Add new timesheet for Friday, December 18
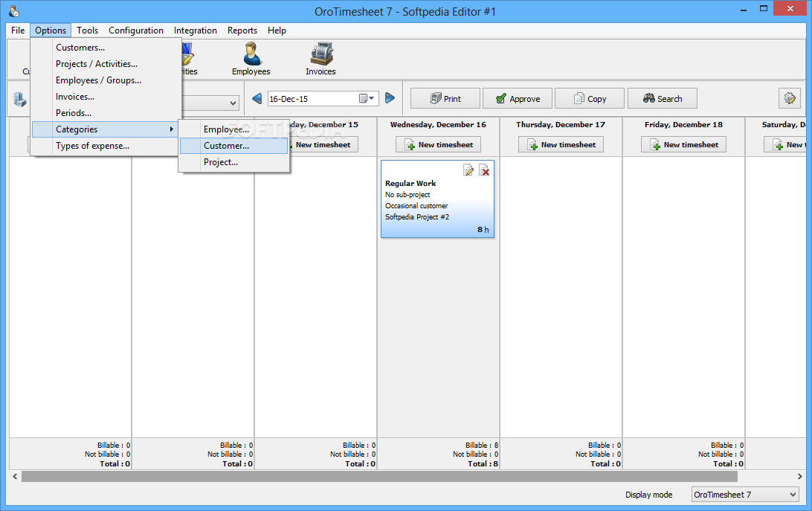 [683, 144]
